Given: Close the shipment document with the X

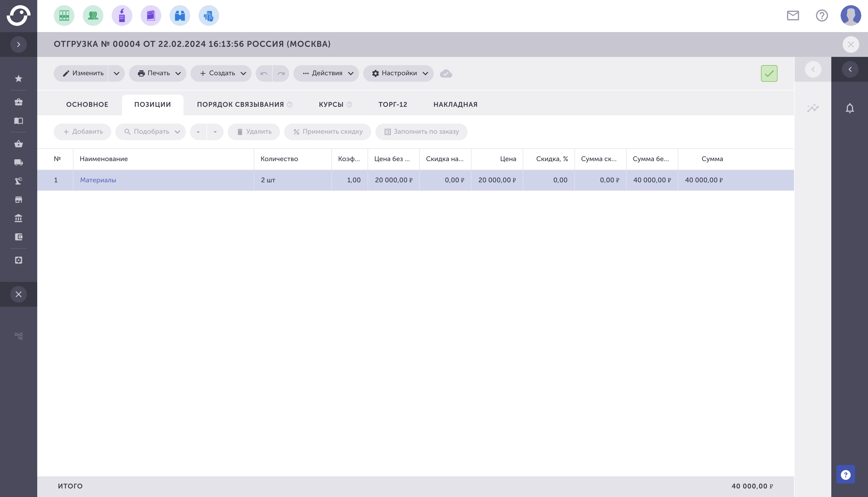Looking at the screenshot, I should pyautogui.click(x=851, y=44).
